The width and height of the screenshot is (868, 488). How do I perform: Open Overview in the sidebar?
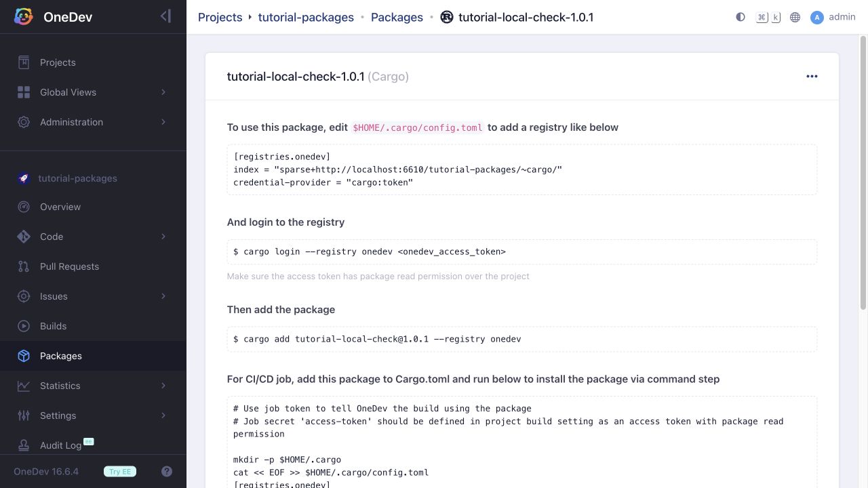coord(93,207)
